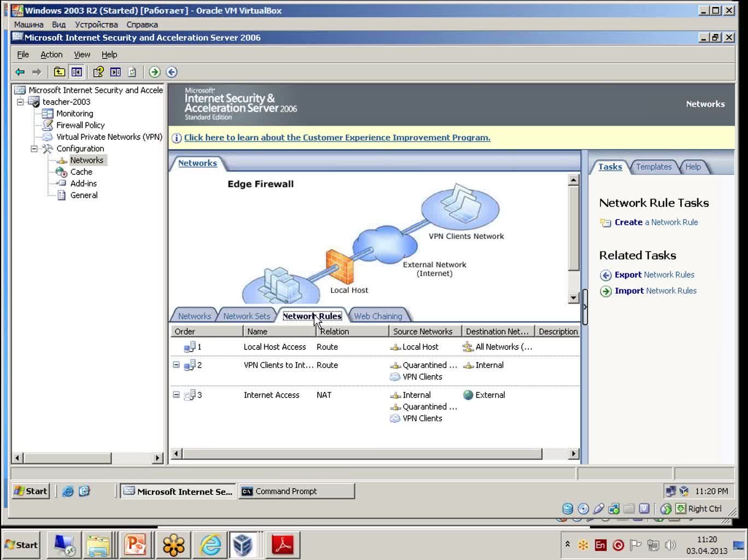Click the VirtualBox USB devices status icon
748x560 pixels.
pos(599,509)
